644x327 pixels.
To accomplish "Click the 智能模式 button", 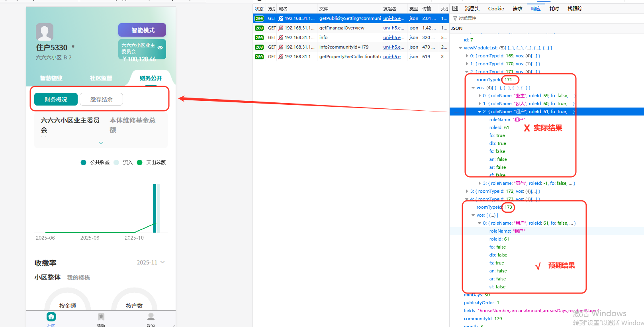I will [142, 30].
